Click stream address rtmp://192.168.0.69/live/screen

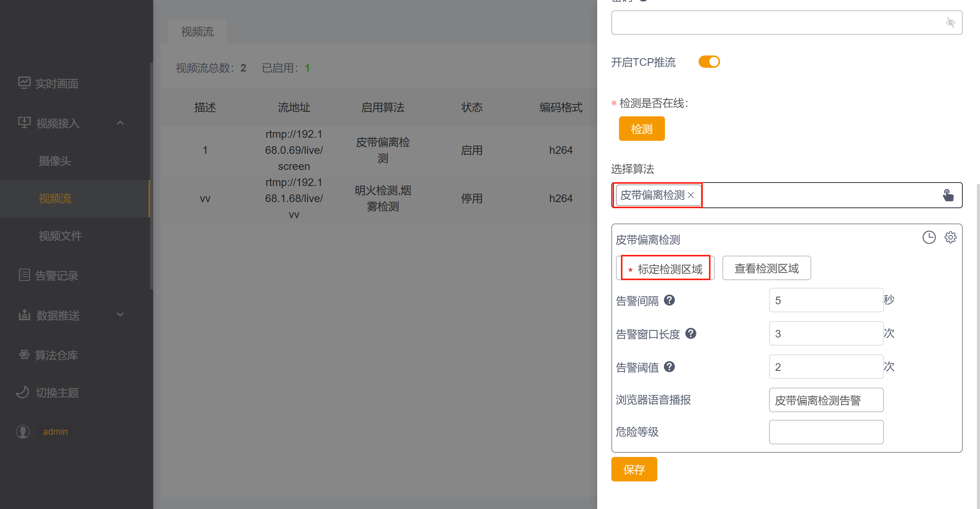[x=294, y=150]
